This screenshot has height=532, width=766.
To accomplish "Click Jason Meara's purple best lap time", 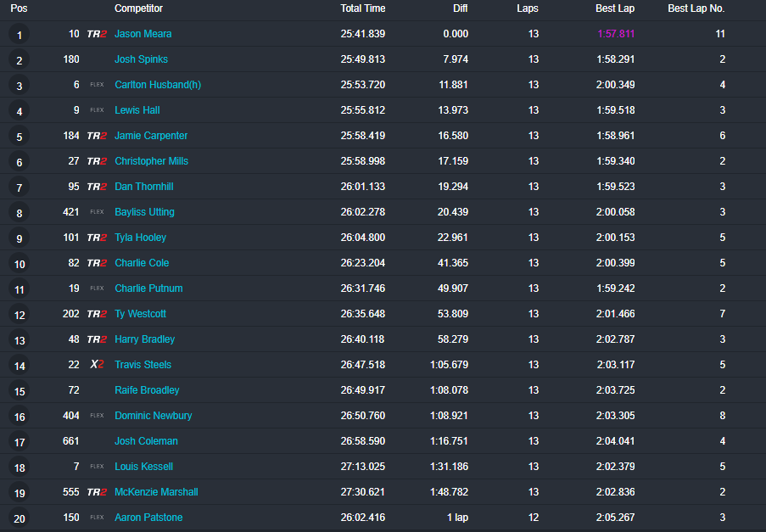I will [616, 34].
